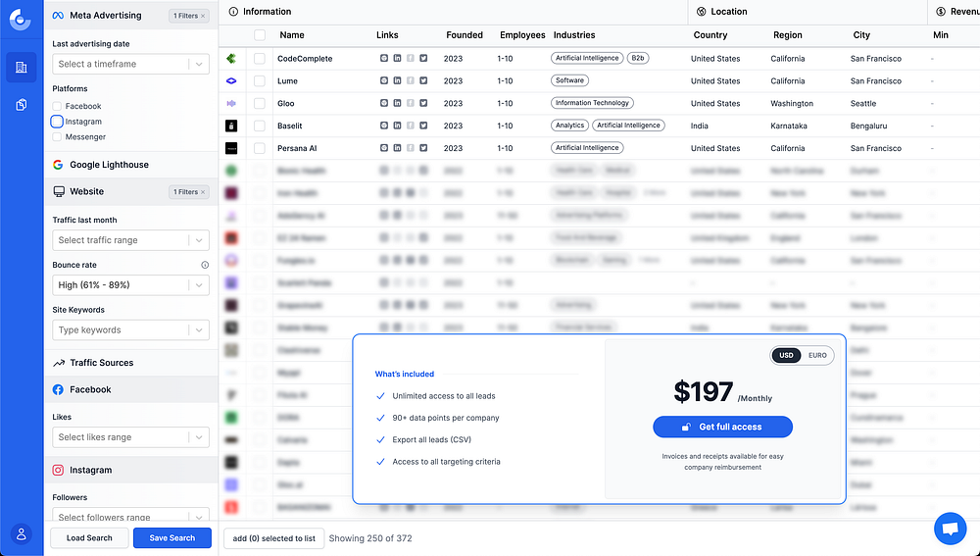Click add (0) selected to list
980x556 pixels.
coord(273,538)
